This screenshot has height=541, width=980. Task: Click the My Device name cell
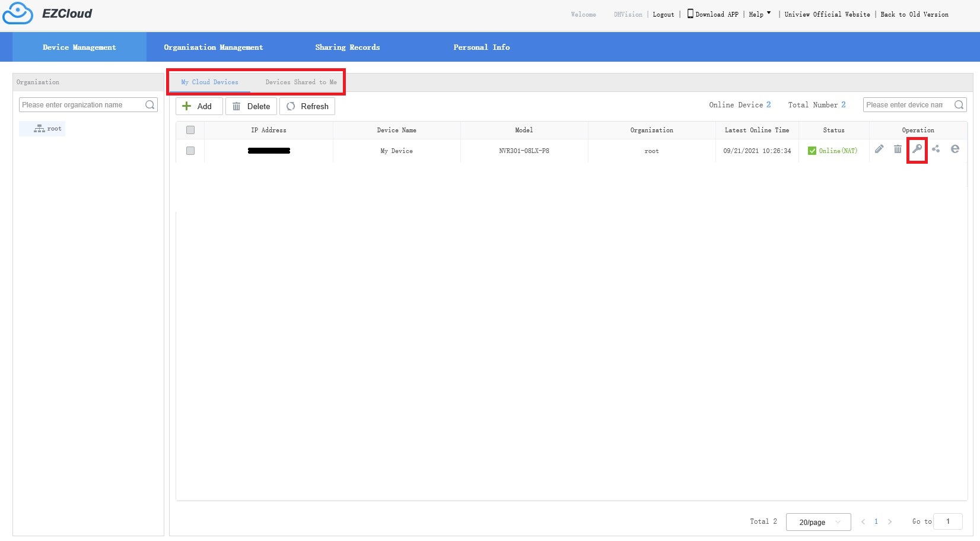(397, 151)
